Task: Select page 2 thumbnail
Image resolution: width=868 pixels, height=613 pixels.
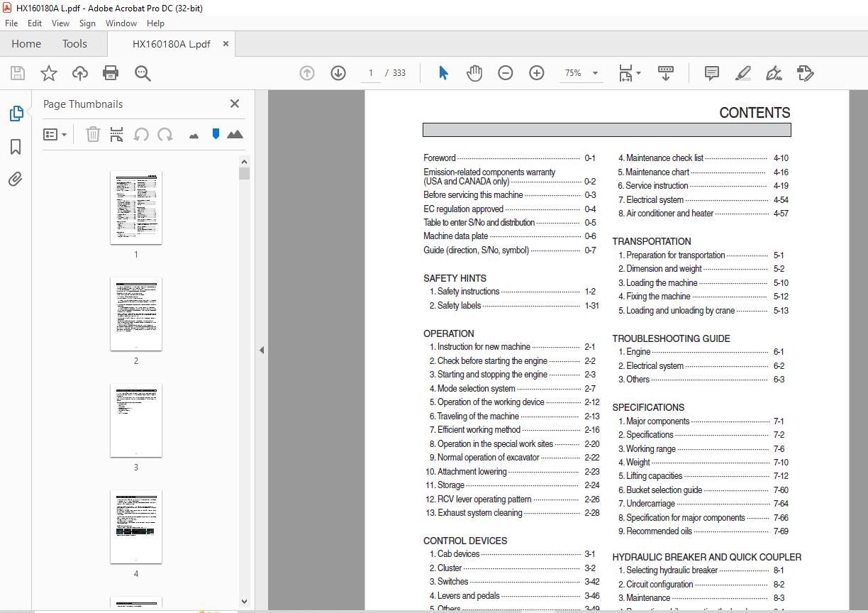Action: 136,314
